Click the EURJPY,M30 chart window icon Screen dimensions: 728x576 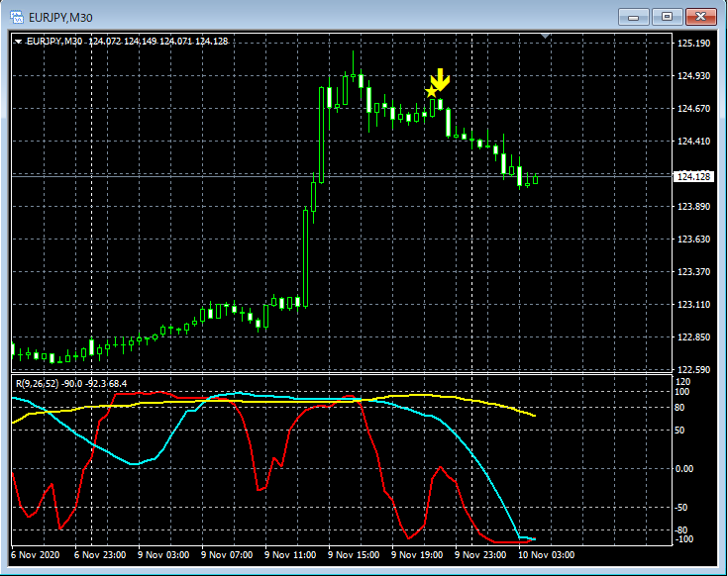[17, 17]
